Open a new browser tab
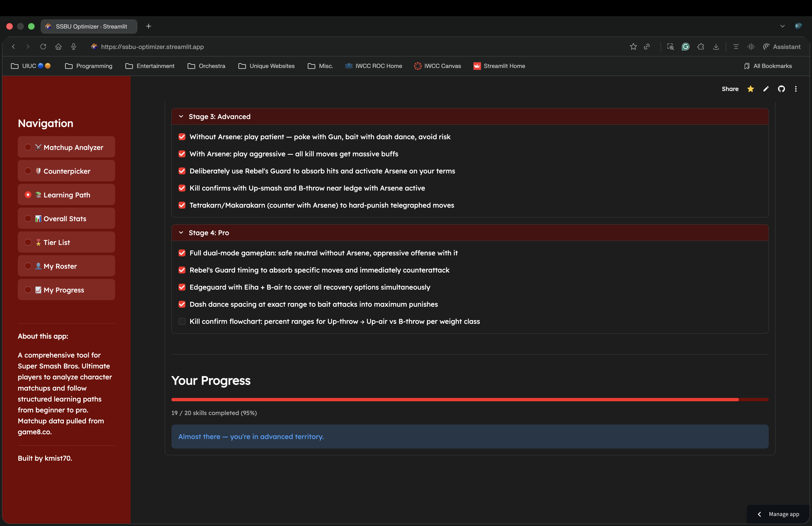This screenshot has width=812, height=526. tap(148, 26)
